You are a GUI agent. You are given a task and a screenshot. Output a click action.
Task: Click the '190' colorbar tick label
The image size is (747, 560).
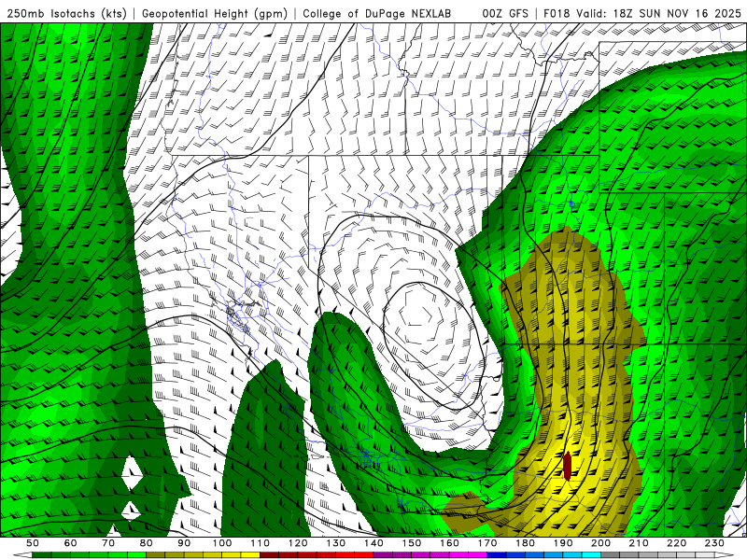pos(563,543)
